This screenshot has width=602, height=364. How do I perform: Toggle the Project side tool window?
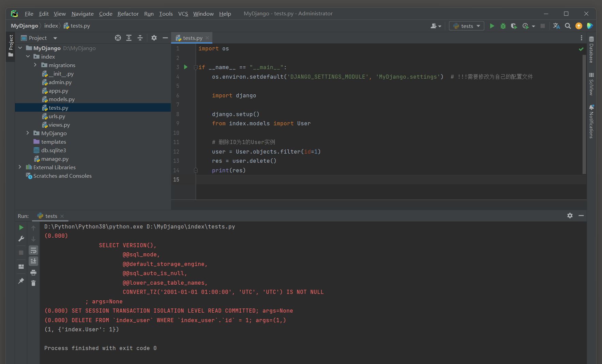11,47
